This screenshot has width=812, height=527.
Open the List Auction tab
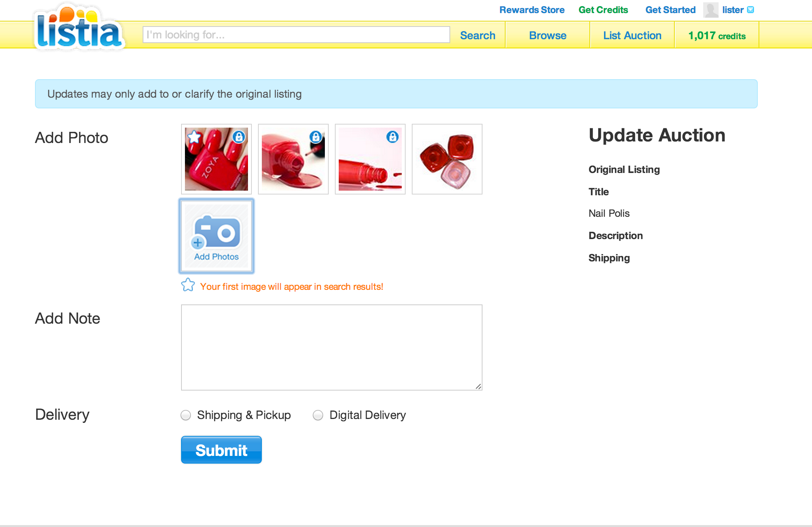[632, 35]
